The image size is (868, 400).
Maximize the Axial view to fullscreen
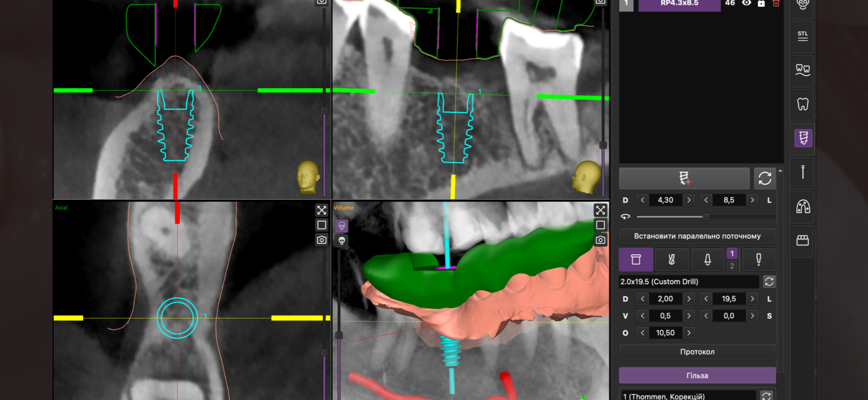coord(322,210)
